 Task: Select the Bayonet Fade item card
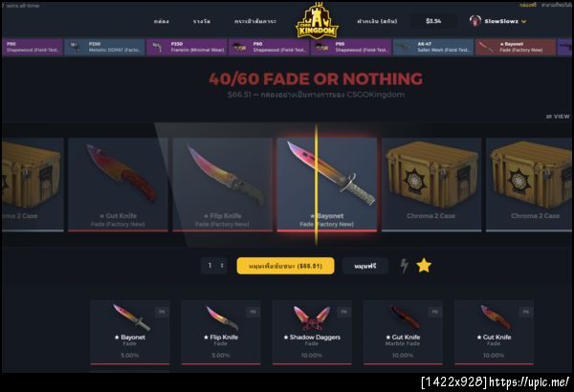click(x=130, y=333)
